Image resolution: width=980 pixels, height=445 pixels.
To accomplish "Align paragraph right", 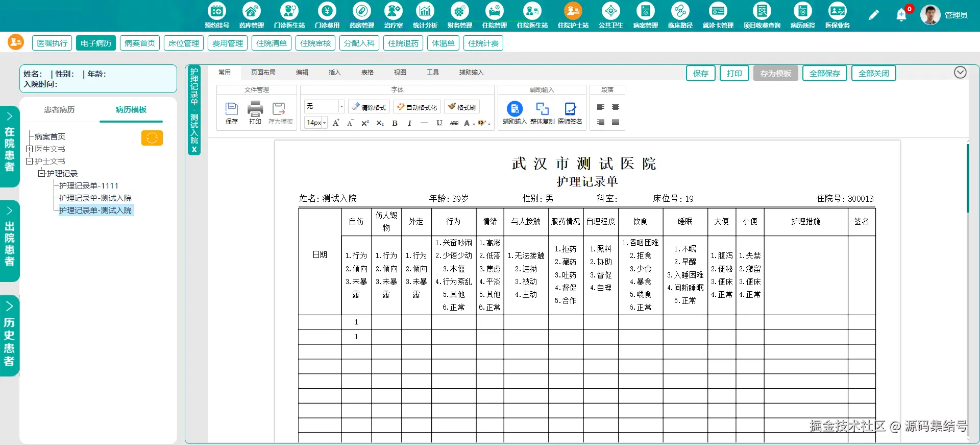I will (x=601, y=122).
